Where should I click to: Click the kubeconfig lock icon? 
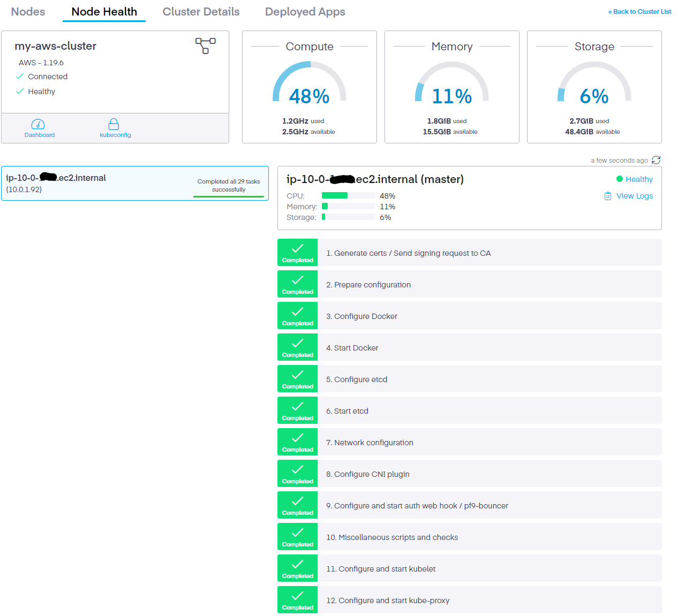click(x=114, y=124)
